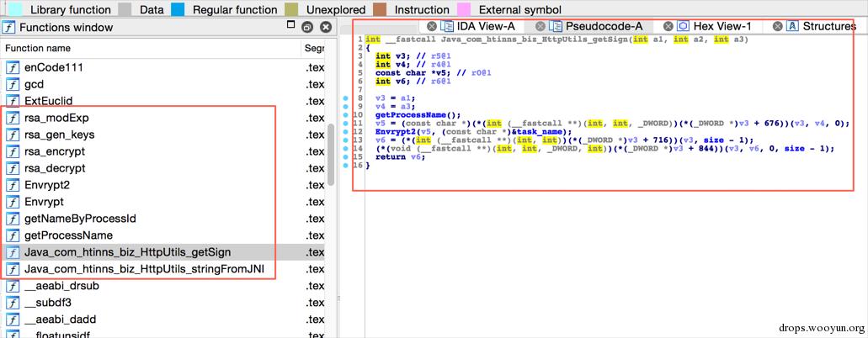Select rsa_encrypt in the function list
Image resolution: width=868 pixels, height=338 pixels.
55,151
